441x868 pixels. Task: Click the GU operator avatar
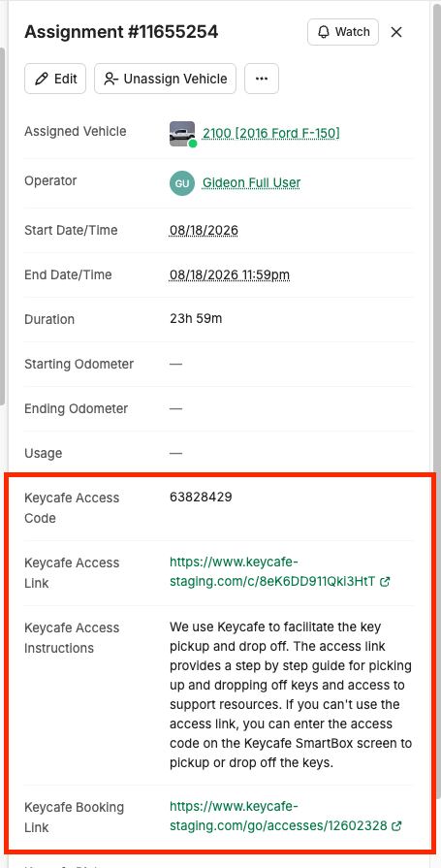(x=182, y=183)
